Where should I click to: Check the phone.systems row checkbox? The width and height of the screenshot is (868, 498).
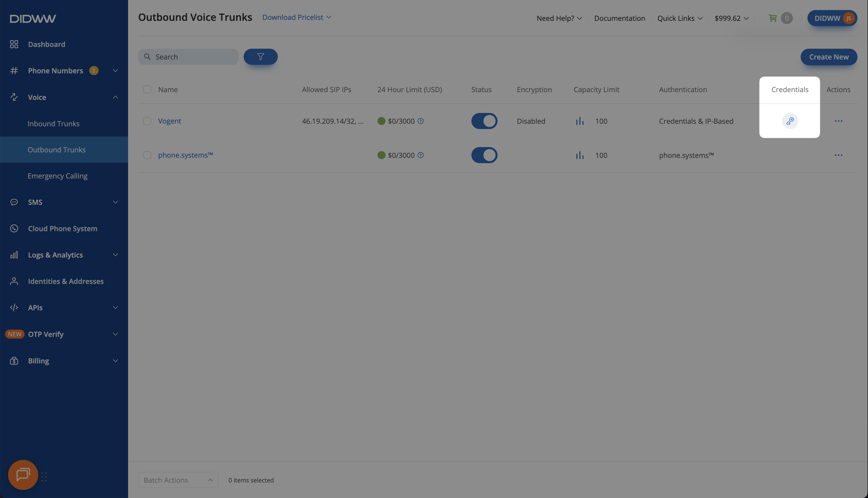point(147,155)
